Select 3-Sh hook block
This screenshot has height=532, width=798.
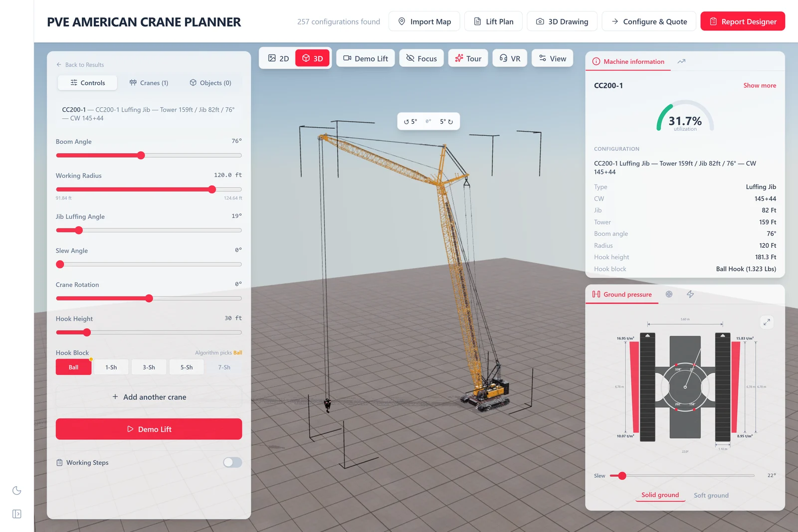(x=149, y=367)
